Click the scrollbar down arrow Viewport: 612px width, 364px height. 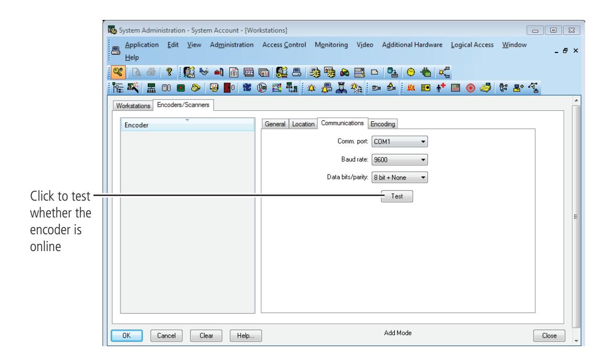(x=576, y=340)
